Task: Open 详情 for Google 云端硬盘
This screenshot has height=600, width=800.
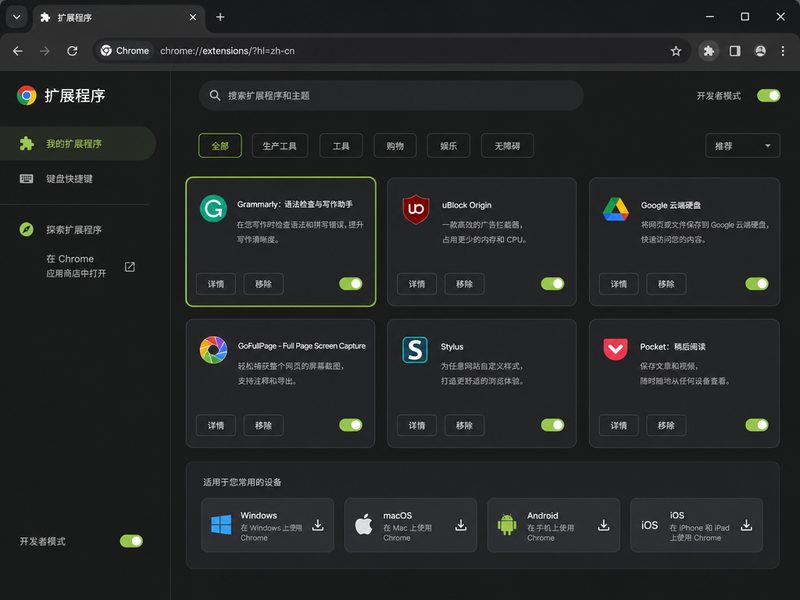Action: pos(619,284)
